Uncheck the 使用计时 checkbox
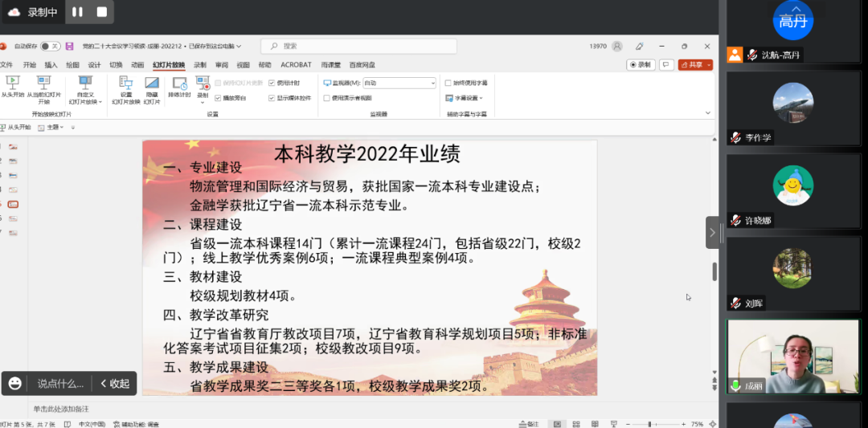Image resolution: width=868 pixels, height=428 pixels. click(272, 83)
